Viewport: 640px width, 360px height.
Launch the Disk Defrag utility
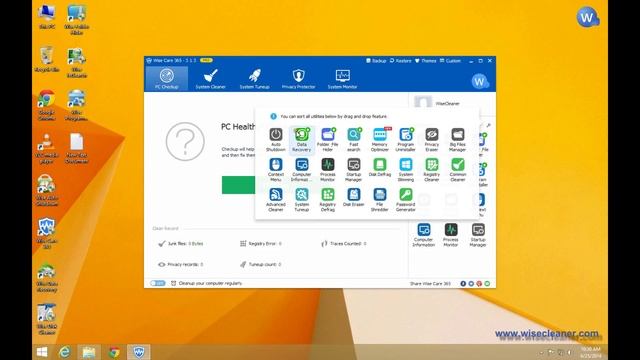pos(380,167)
